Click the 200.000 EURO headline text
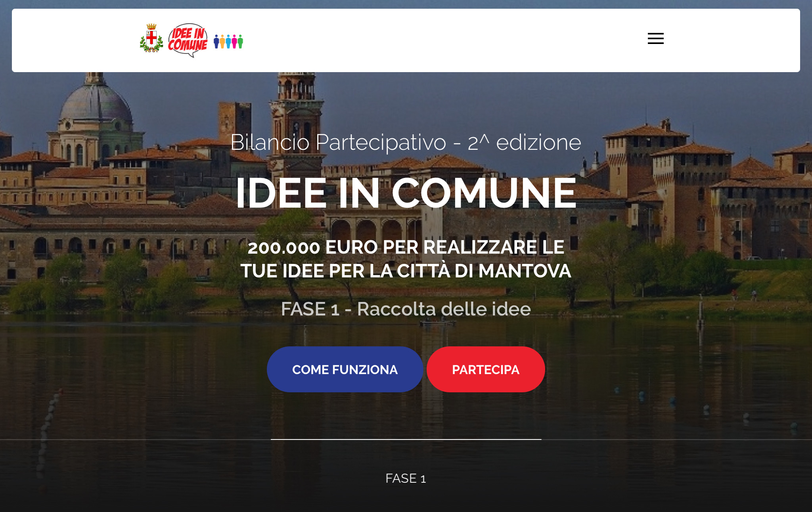 tap(406, 247)
